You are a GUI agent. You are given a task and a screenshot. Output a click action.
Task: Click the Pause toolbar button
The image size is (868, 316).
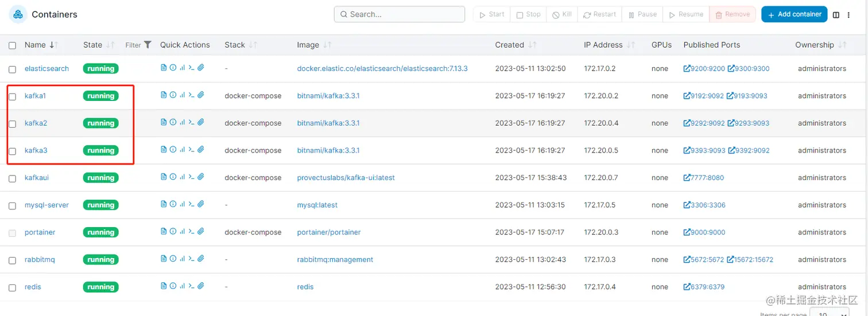tap(642, 14)
